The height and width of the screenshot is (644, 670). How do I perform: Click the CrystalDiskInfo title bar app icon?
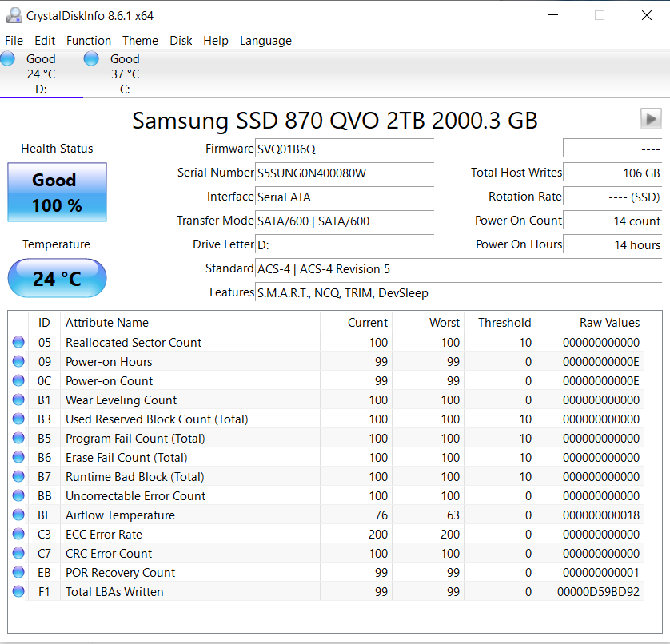click(x=14, y=15)
